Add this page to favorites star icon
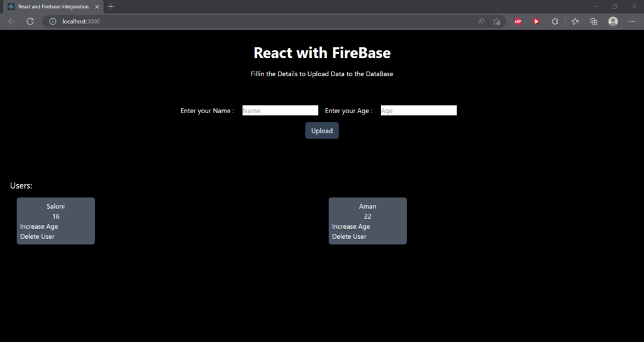The image size is (644, 342). pos(497,21)
